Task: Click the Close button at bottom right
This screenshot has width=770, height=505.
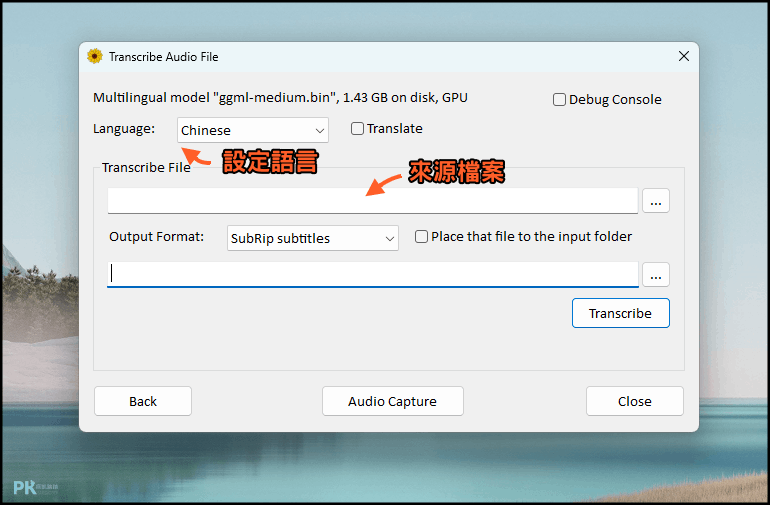Action: click(x=634, y=401)
